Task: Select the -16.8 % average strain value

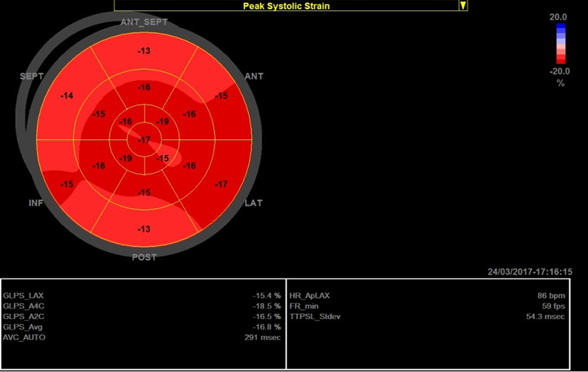Action: pos(267,327)
